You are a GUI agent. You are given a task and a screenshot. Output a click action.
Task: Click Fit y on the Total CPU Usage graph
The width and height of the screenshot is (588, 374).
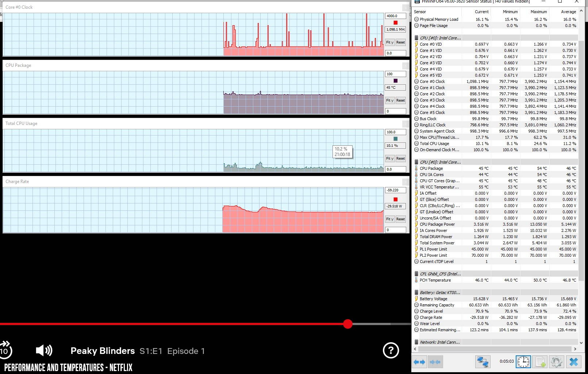[x=390, y=159]
